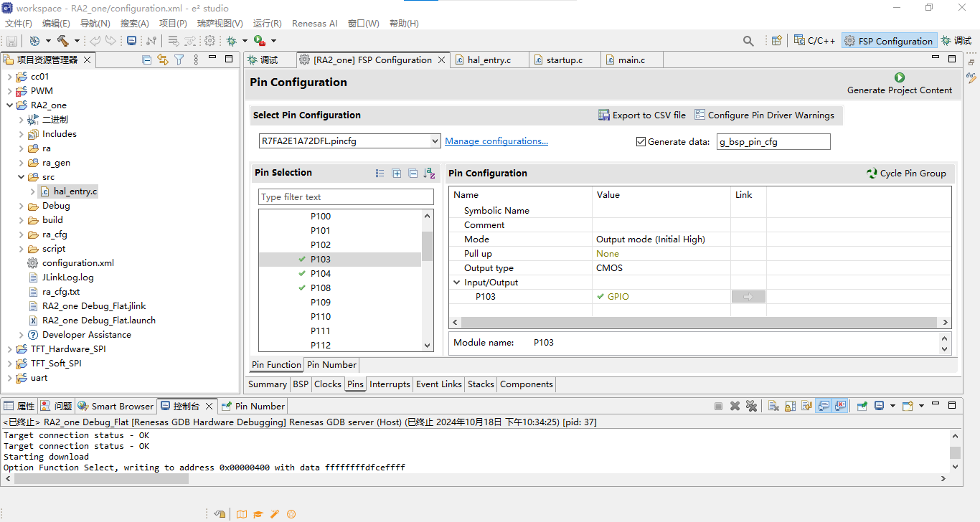Click the P103 link arrow button

pos(748,296)
